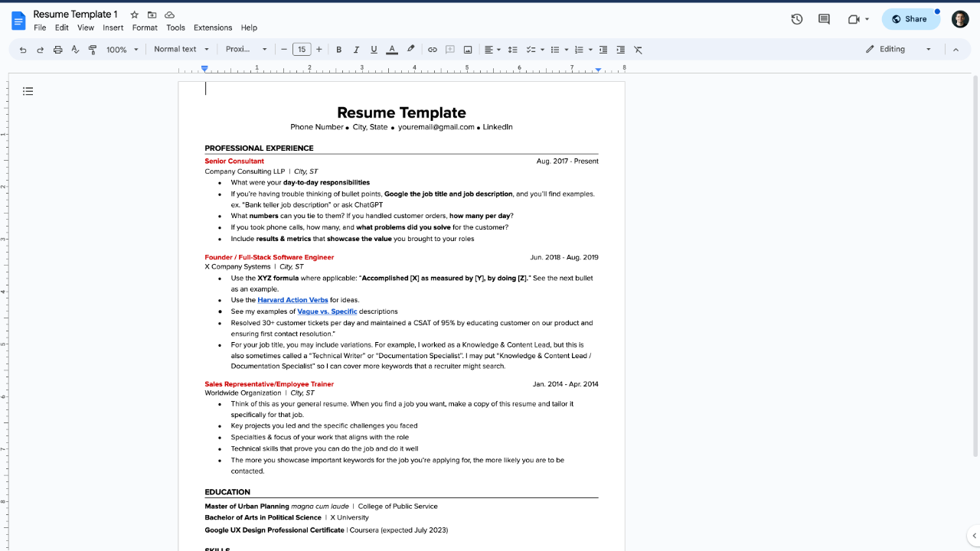
Task: Open the comments panel icon
Action: [x=823, y=19]
